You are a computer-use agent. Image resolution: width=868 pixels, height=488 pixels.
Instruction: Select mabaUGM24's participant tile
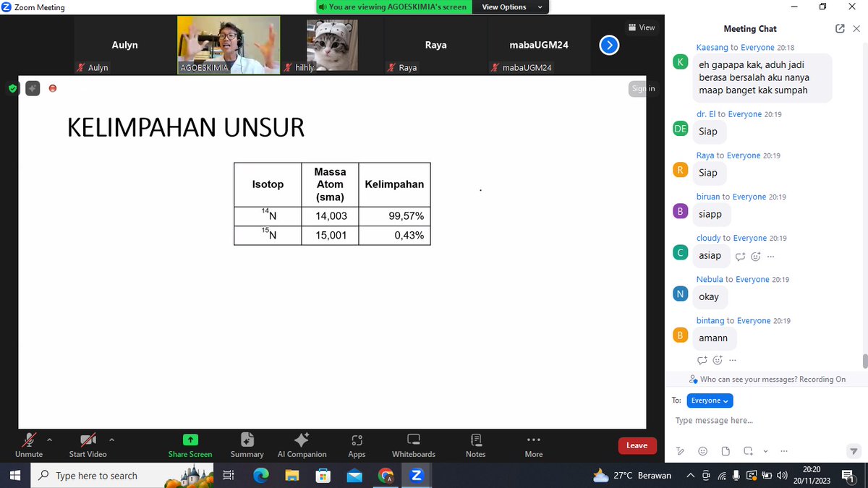[540, 46]
